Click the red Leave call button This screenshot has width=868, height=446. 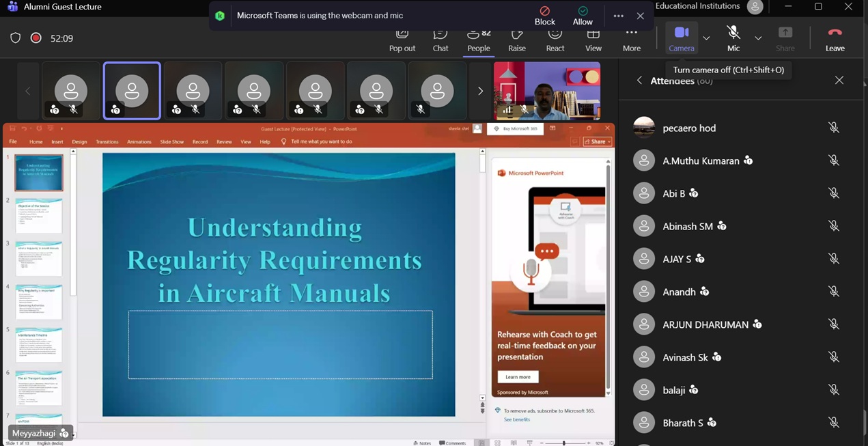835,39
